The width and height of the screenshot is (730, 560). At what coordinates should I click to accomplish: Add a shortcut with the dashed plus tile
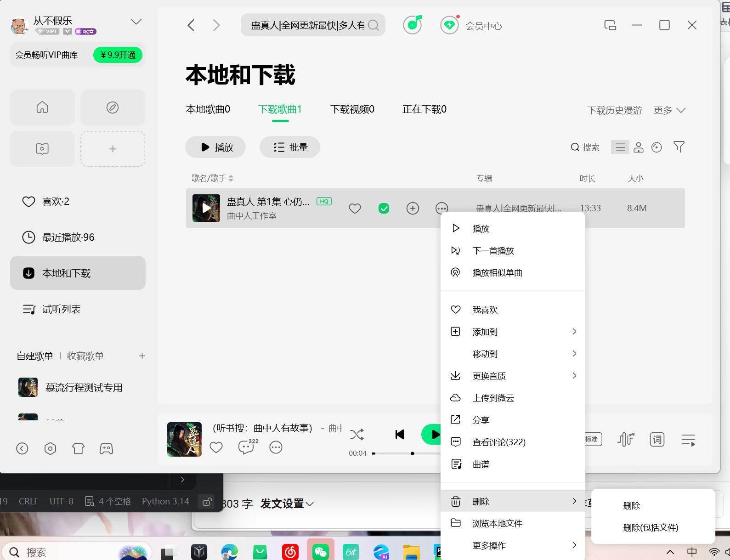(x=113, y=149)
